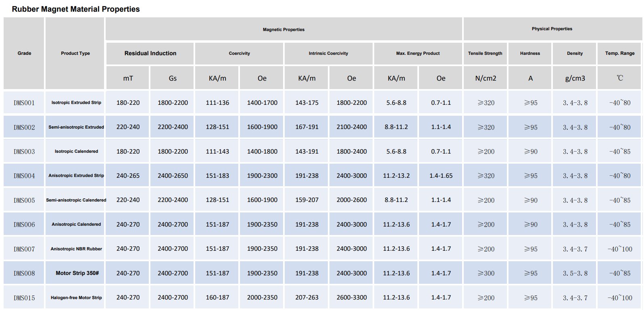Image resolution: width=644 pixels, height=310 pixels.
Task: Select grade DMS006
Action: 24,225
